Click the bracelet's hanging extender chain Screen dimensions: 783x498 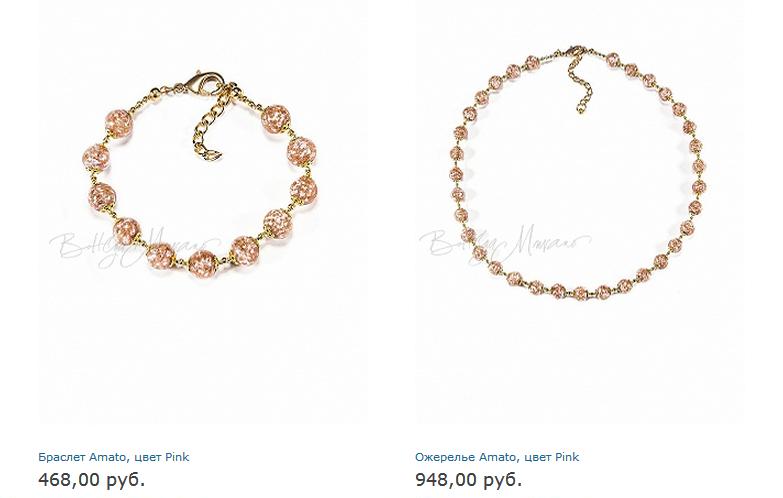208,127
